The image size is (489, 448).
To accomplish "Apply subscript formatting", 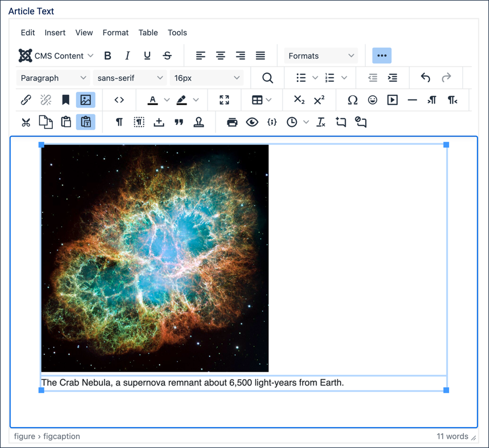I will tap(299, 100).
